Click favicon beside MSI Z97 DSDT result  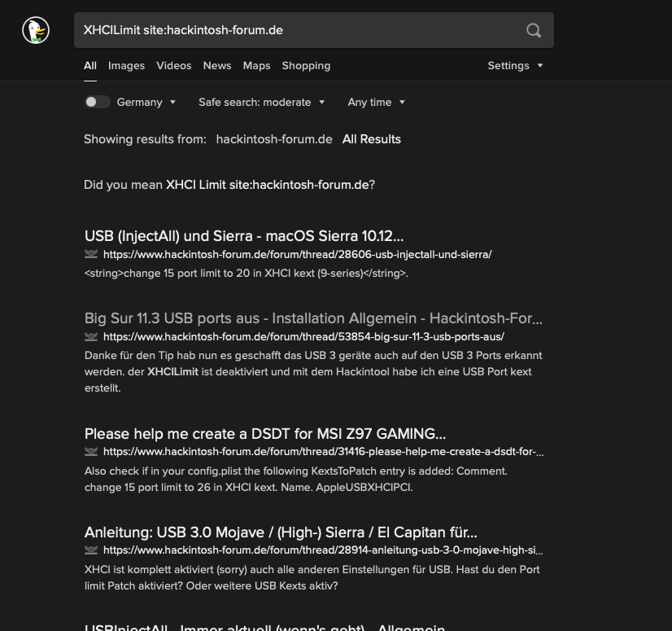point(91,452)
